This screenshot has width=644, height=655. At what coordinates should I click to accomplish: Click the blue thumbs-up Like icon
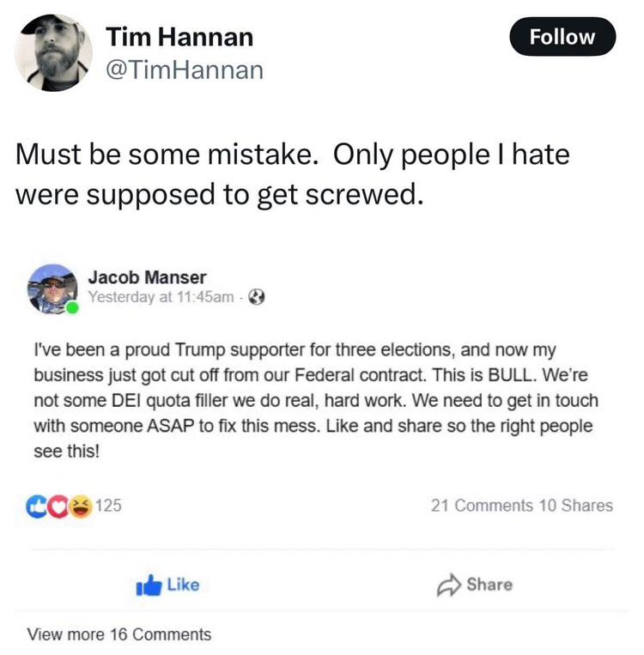[x=149, y=585]
